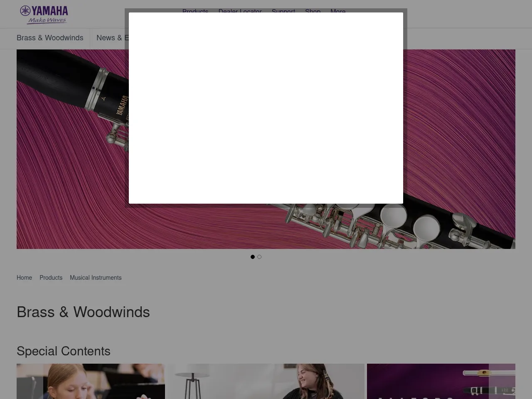Click the Products breadcrumb link
This screenshot has height=399, width=532.
(51, 278)
